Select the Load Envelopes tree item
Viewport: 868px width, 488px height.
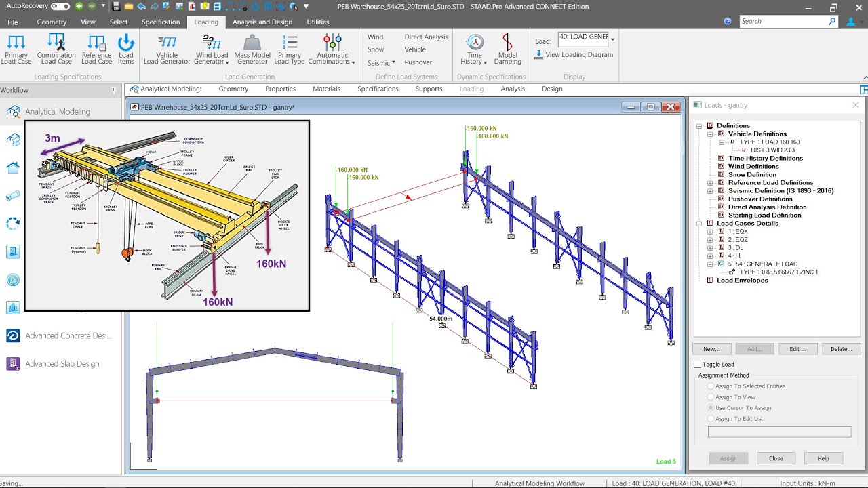click(x=743, y=281)
